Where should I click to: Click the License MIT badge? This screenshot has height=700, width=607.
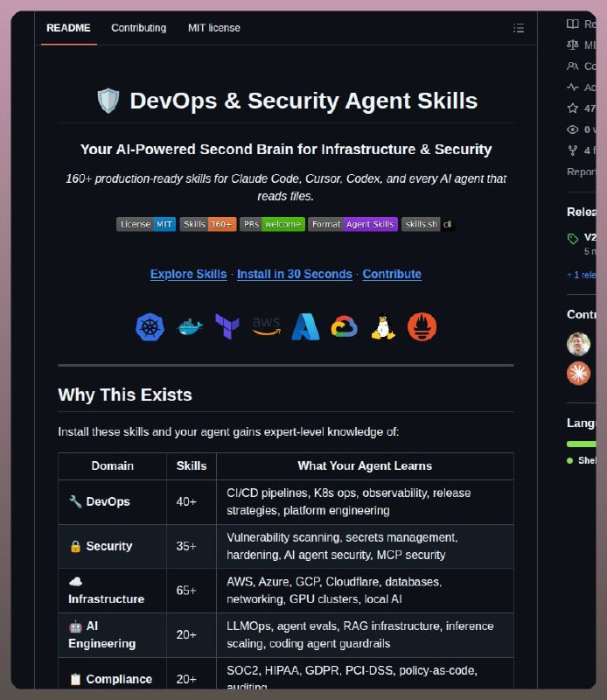(146, 224)
